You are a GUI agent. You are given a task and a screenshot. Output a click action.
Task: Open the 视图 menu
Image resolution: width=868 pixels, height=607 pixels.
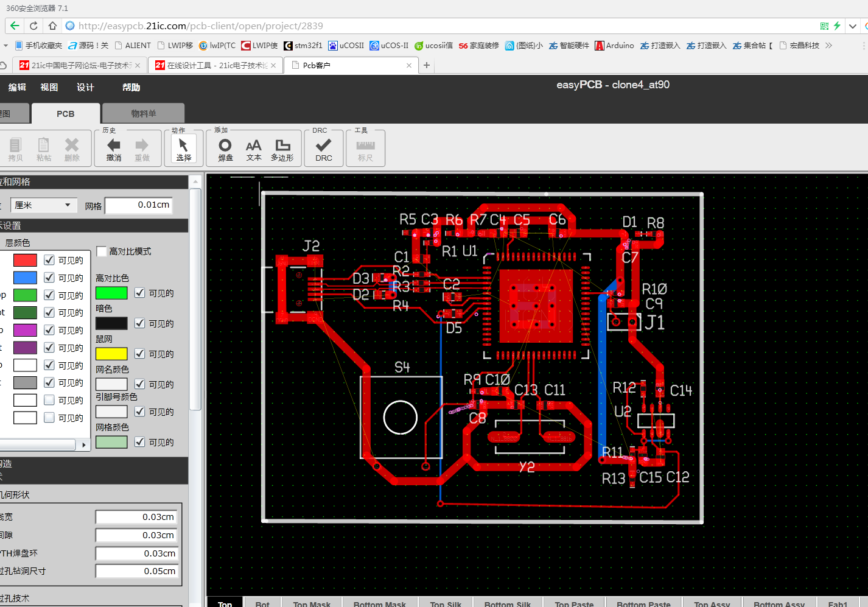(x=49, y=87)
